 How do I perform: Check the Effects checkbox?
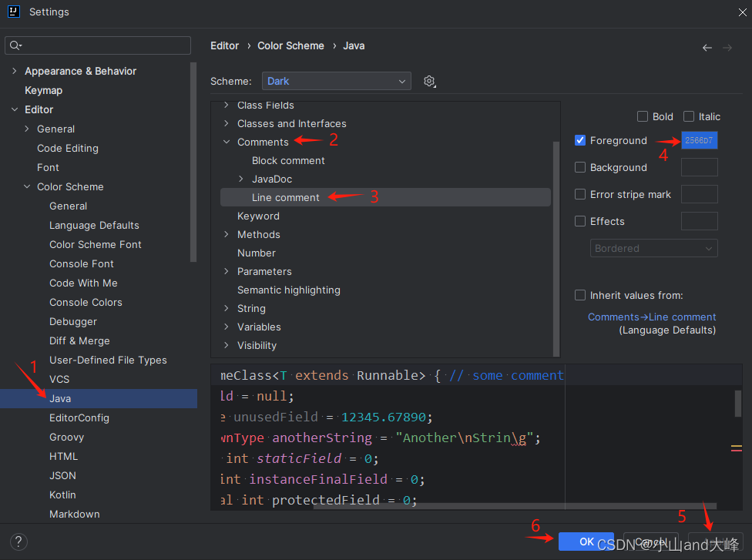(580, 221)
